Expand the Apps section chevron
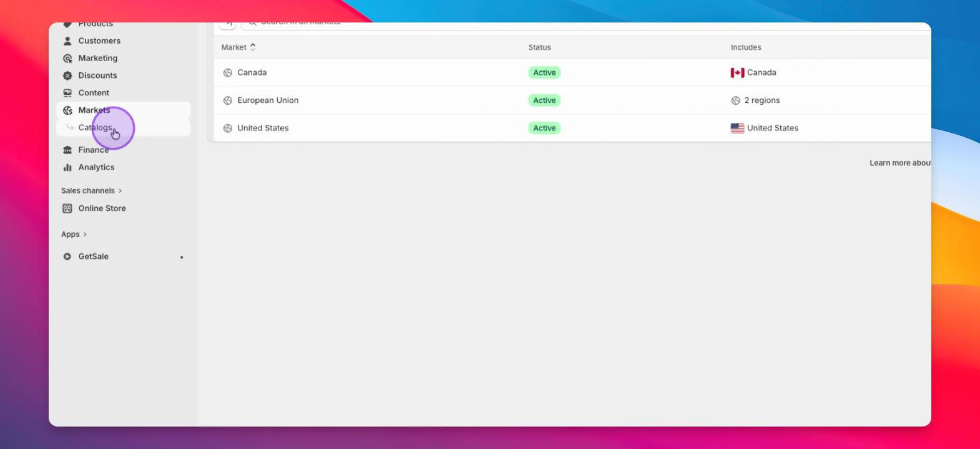 (x=85, y=234)
